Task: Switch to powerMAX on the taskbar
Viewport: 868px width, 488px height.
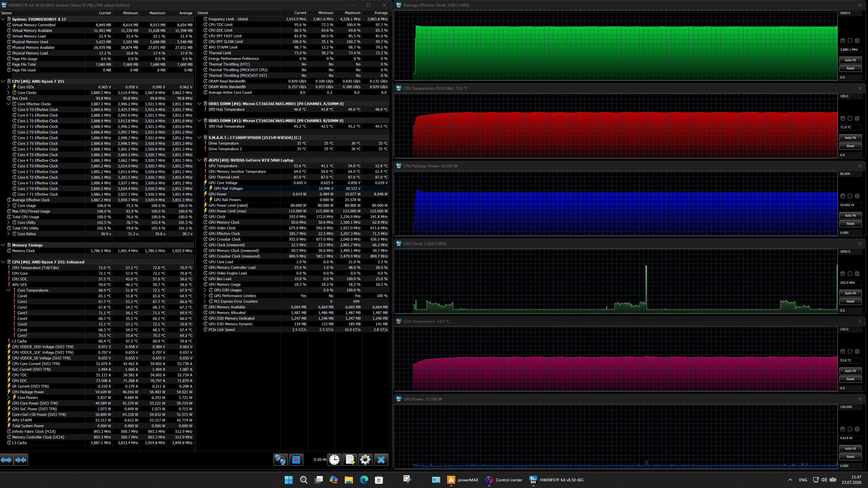Action: (463, 480)
